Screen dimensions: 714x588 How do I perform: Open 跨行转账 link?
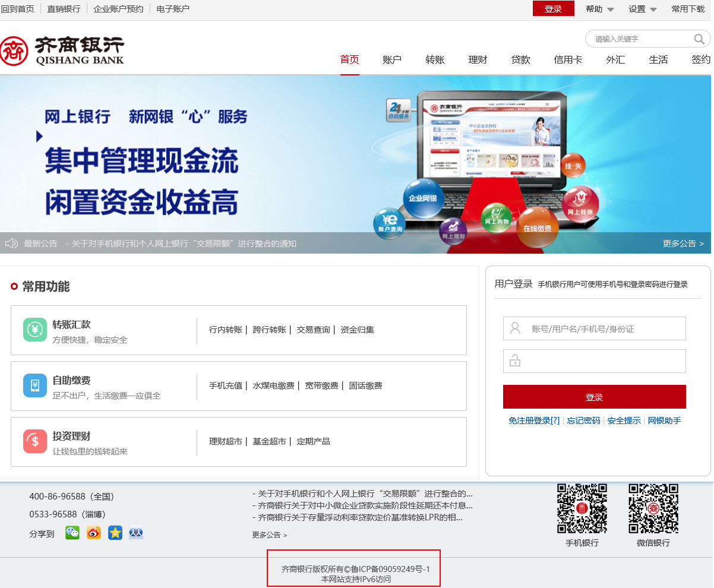(270, 330)
